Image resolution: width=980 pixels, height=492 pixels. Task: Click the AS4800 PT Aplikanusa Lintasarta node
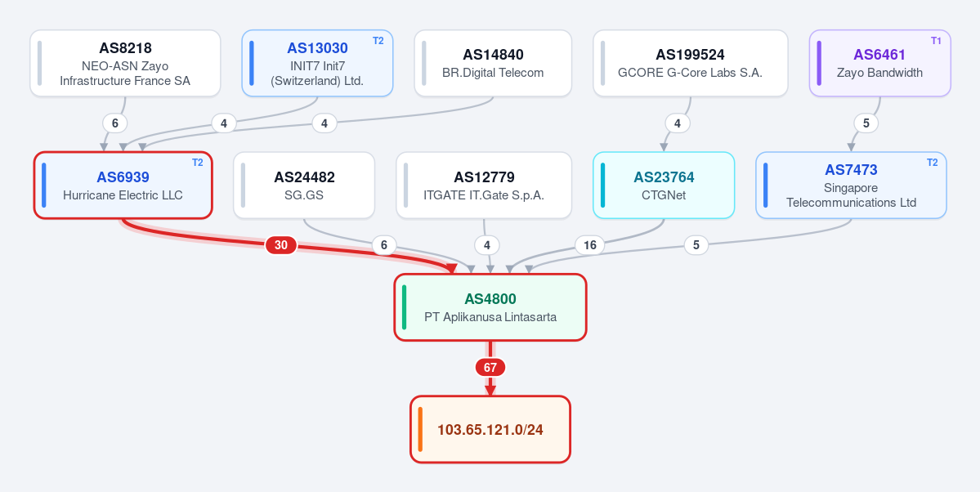pyautogui.click(x=490, y=307)
